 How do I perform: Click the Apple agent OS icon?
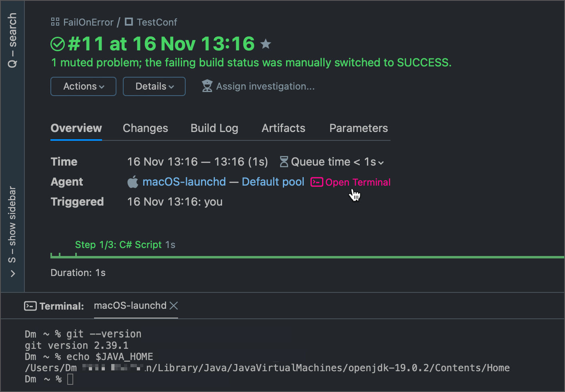pyautogui.click(x=132, y=182)
